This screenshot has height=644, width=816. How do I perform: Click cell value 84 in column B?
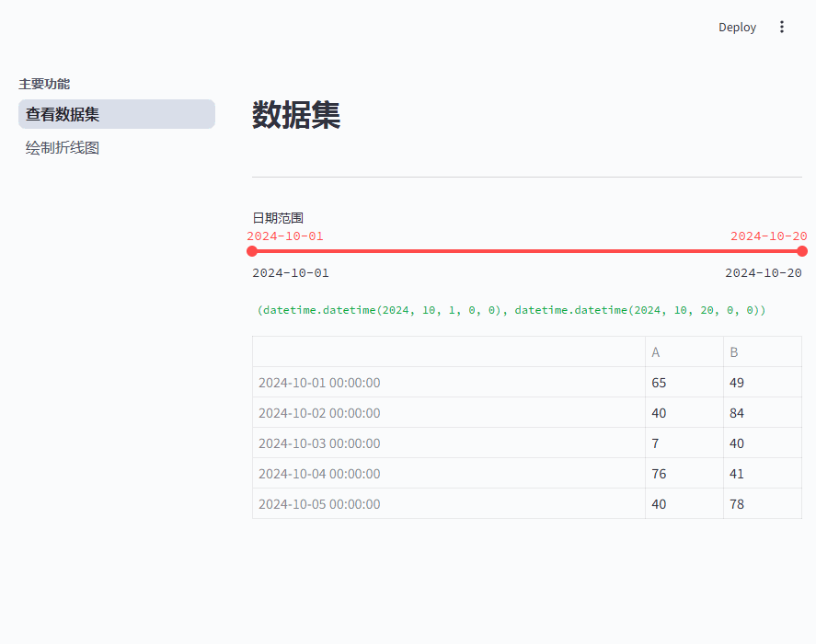(x=763, y=413)
